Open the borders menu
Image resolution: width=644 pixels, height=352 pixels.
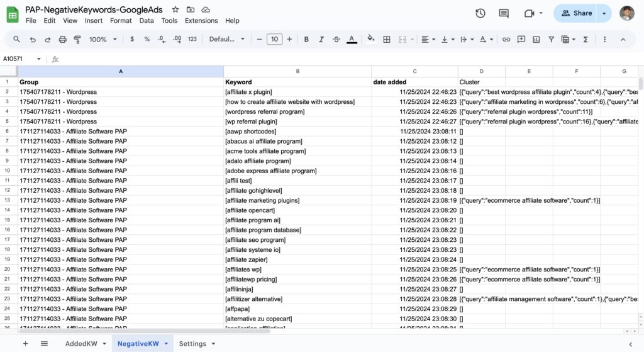tap(387, 40)
